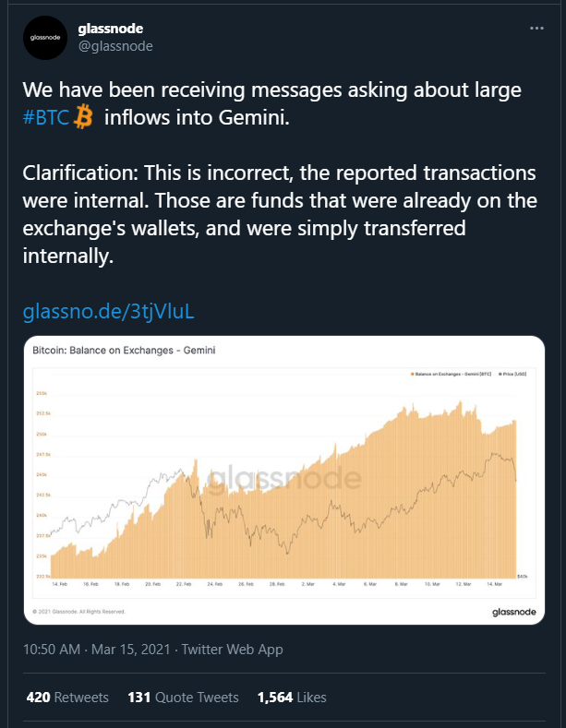Click the 14. Mar date axis label
The height and width of the screenshot is (728, 566).
pos(494,584)
